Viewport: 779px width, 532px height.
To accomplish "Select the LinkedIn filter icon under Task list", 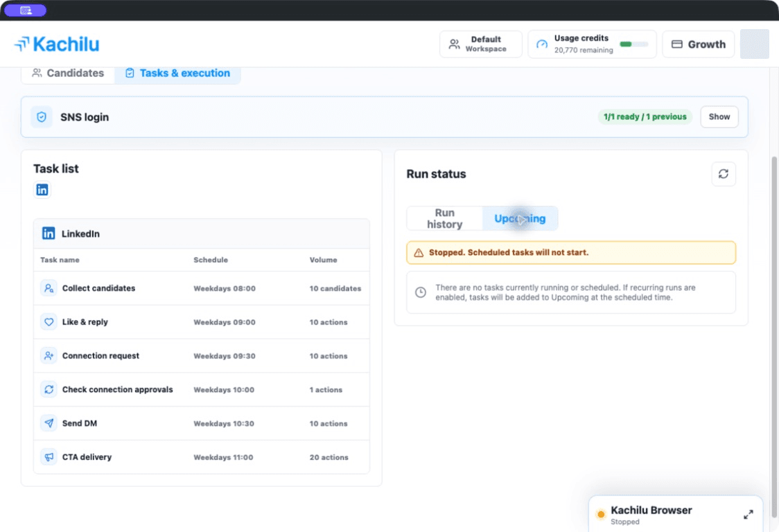I will click(42, 190).
